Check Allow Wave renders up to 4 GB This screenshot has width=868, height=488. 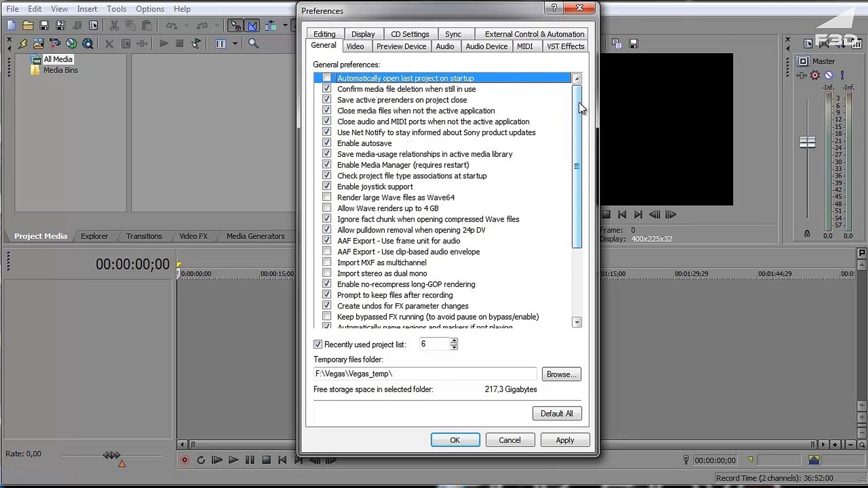click(326, 208)
